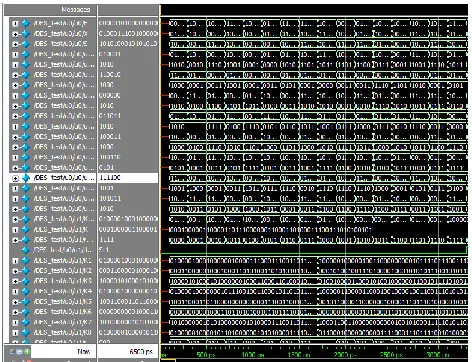This screenshot has height=362, width=472.
Task: Expand the /DES_test/u0/u1/K6 bus
Action: (x=15, y=312)
